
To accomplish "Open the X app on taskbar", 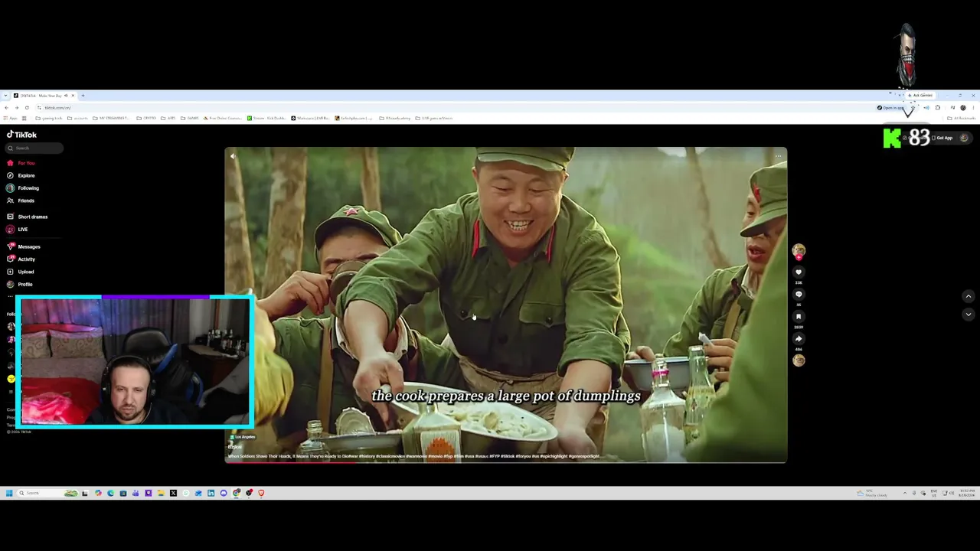I will point(173,493).
